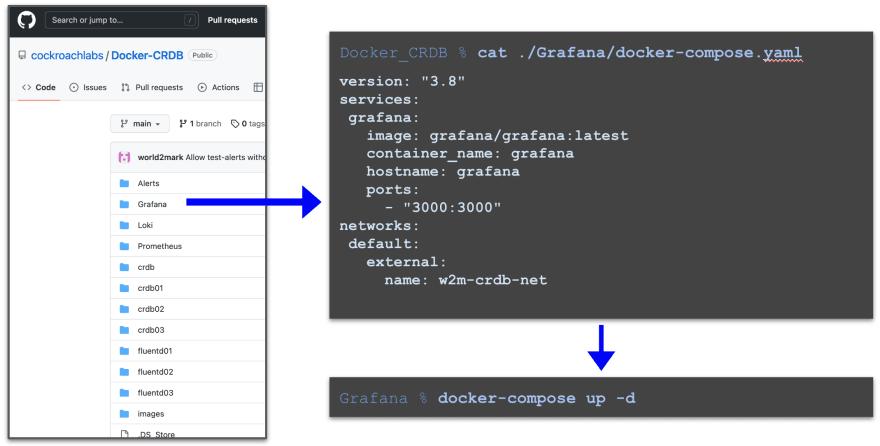This screenshot has height=446, width=880.
Task: Click the "docker-compose up -d" command
Action: tap(537, 398)
